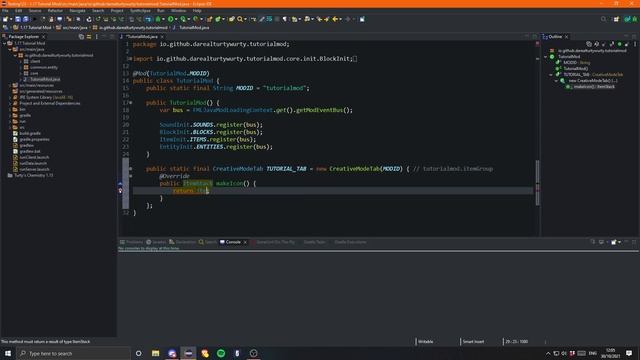Expand the core package

click(x=21, y=73)
